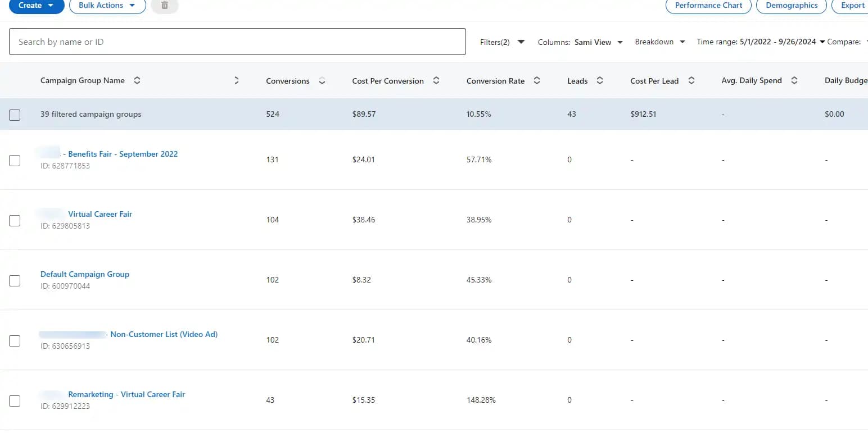Click the Daily Budget column header
868x433 pixels.
[846, 81]
